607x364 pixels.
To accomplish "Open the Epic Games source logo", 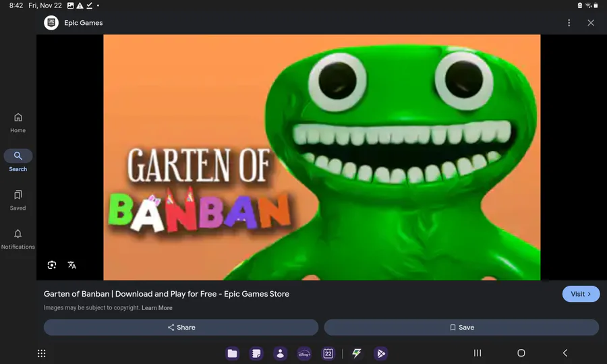I will click(x=51, y=23).
